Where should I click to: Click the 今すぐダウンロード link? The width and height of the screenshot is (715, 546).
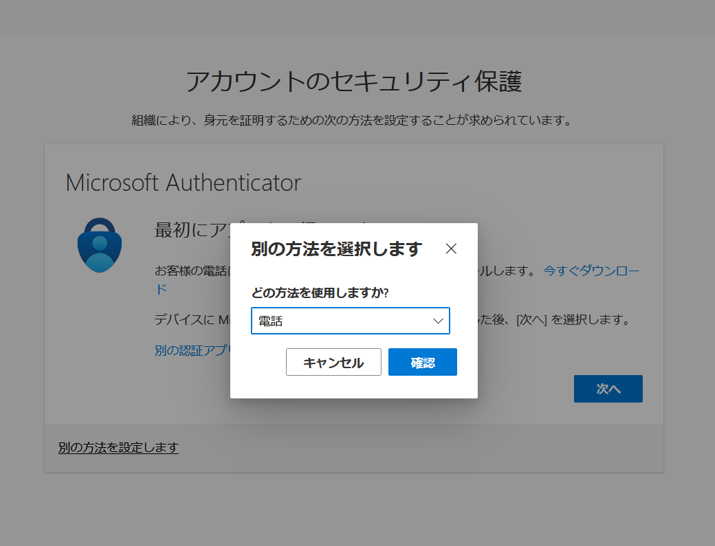(591, 271)
